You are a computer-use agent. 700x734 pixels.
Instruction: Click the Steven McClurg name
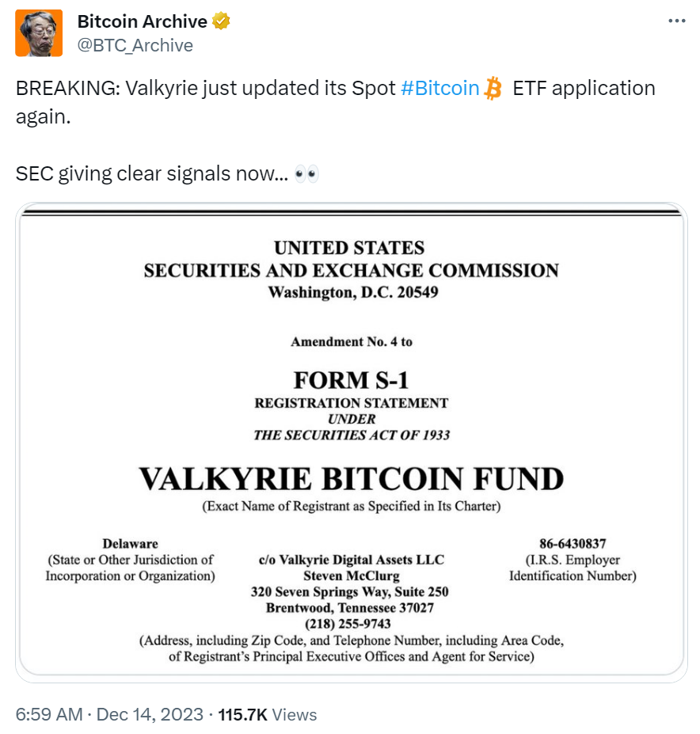click(x=351, y=576)
